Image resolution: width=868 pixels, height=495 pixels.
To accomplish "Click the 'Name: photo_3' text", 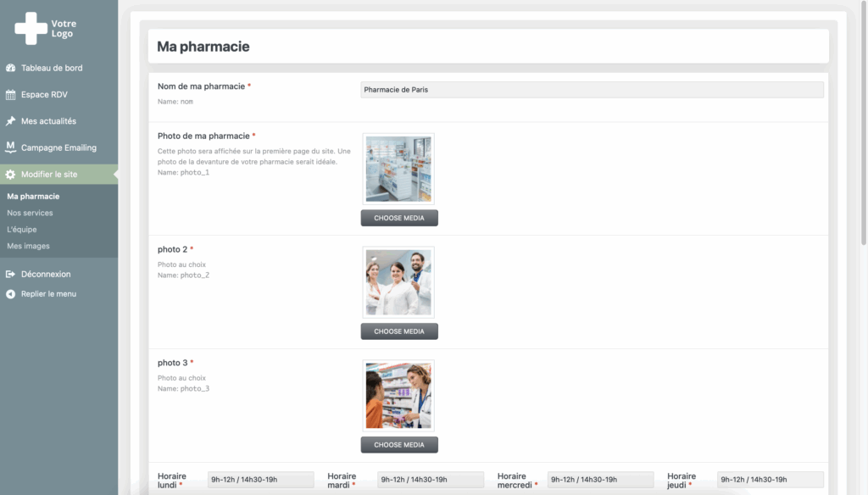I will point(183,389).
